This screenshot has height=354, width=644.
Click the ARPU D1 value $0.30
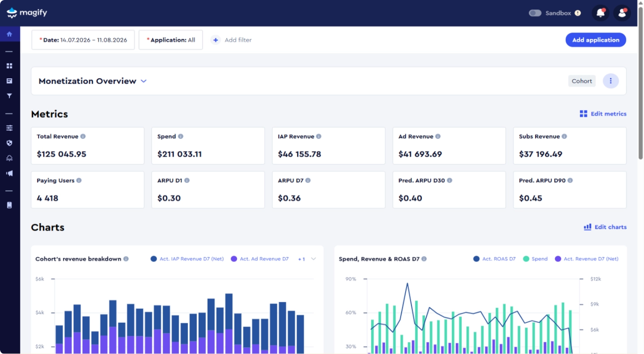pos(169,198)
